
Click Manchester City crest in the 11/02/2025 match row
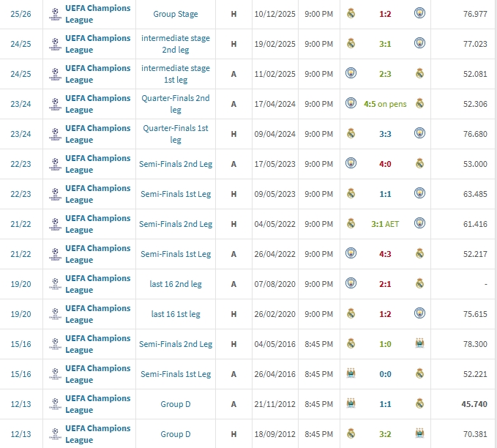[x=351, y=74]
